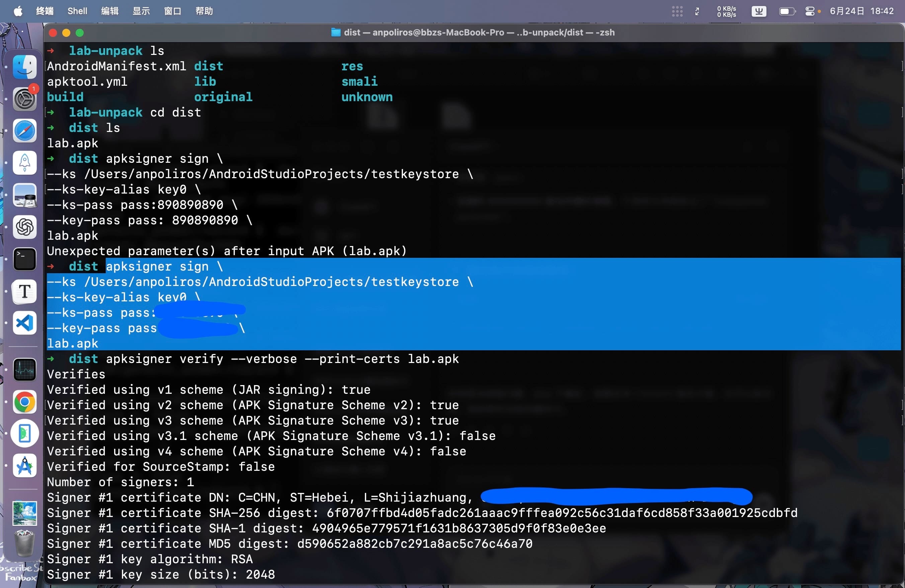Click the battery status icon
905x588 pixels.
[x=787, y=11]
